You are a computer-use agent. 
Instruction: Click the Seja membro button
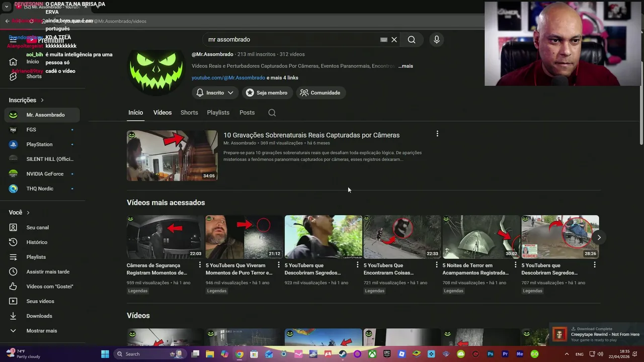click(266, 93)
